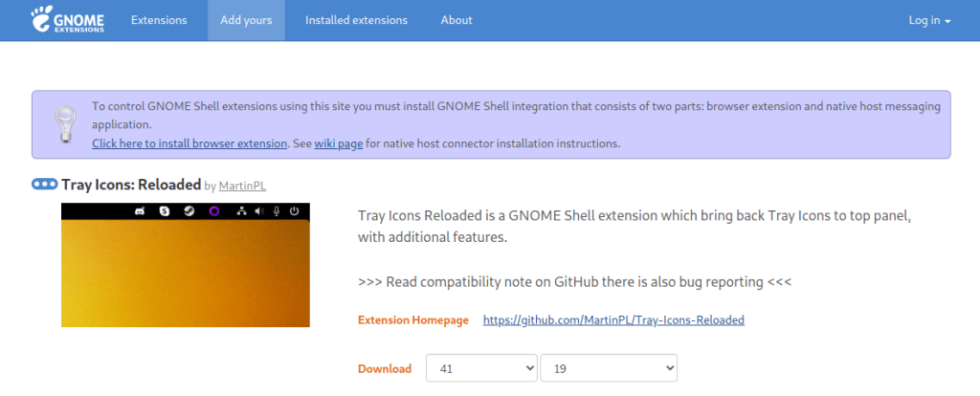Viewport: 980px width, 396px height.
Task: Click the GNOME Extensions logo
Action: pos(68,19)
